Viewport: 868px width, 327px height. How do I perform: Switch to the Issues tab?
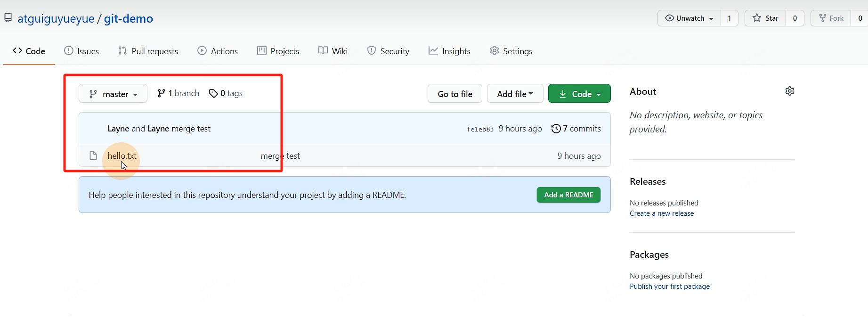81,51
